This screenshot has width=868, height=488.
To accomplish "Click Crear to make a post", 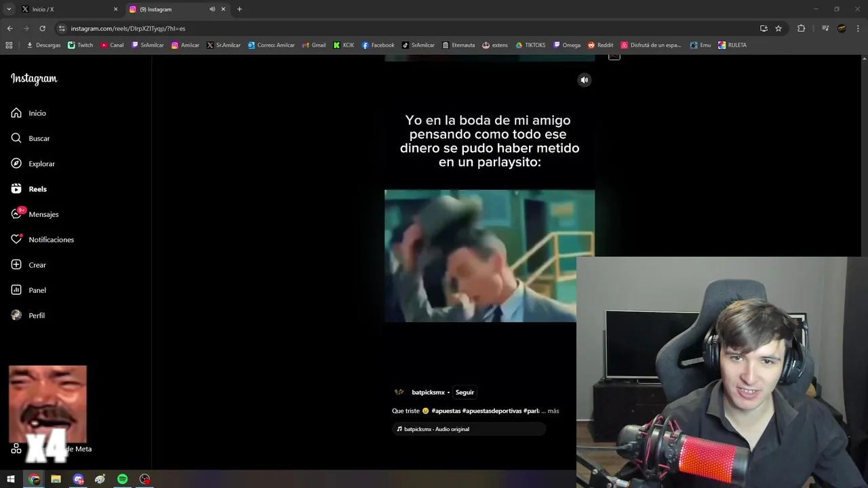I will [28, 265].
